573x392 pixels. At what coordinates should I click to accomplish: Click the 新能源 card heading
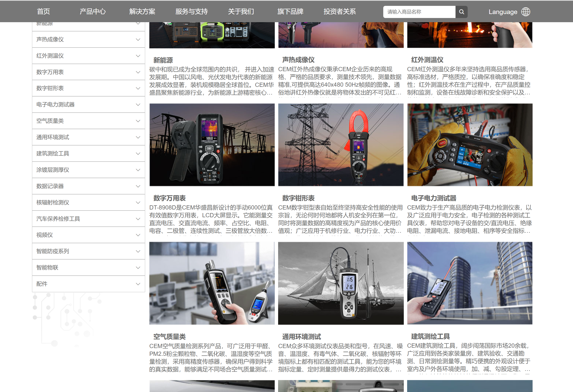coord(163,60)
